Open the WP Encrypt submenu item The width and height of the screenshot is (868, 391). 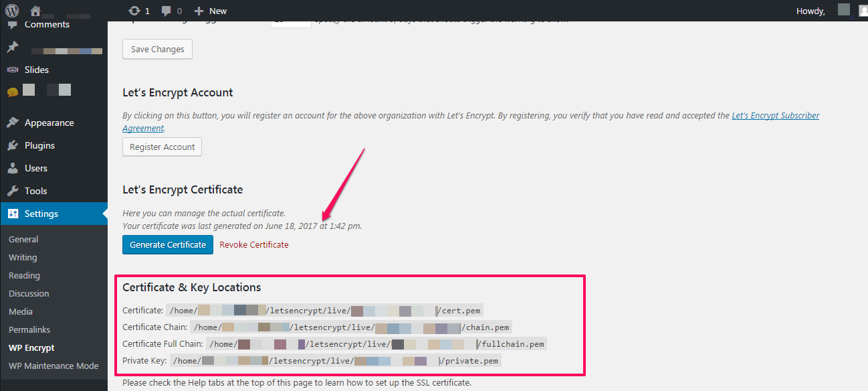[x=31, y=347]
